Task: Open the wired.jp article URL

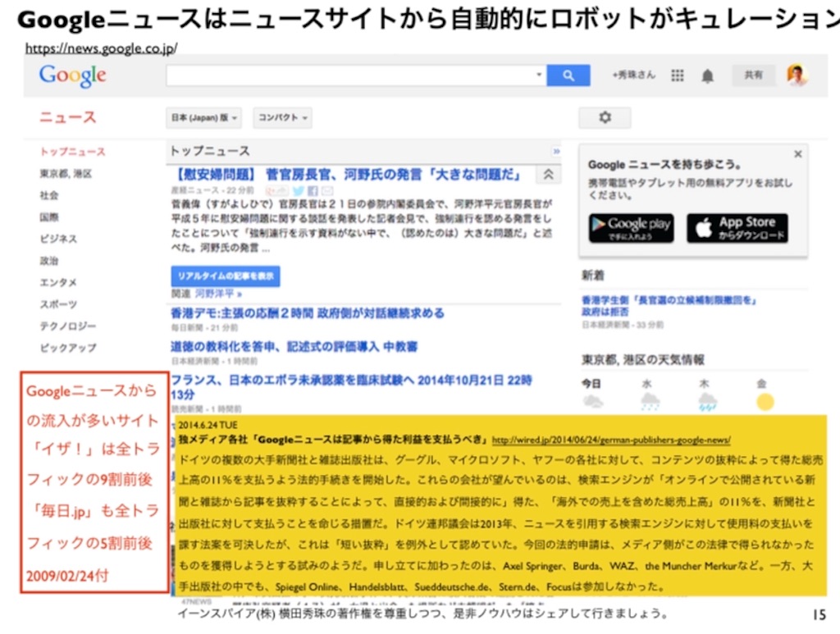Action: coord(611,440)
